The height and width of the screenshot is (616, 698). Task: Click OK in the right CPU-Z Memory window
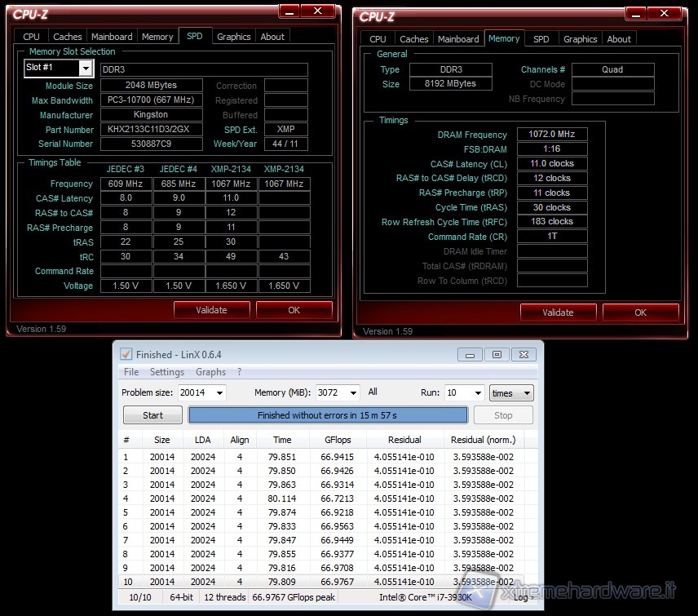tap(640, 312)
